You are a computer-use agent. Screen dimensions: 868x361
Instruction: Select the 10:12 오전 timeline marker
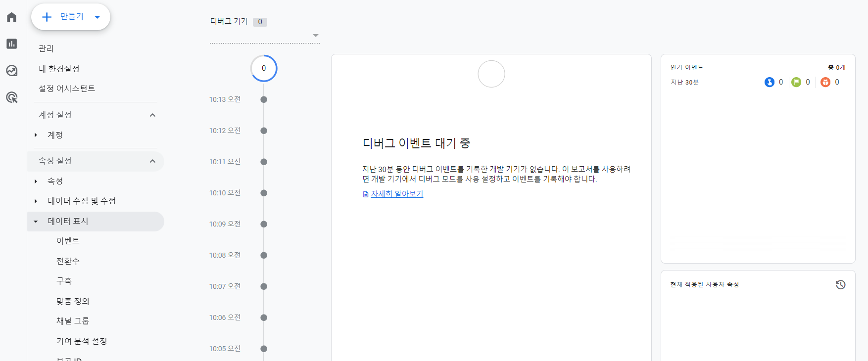click(x=264, y=131)
